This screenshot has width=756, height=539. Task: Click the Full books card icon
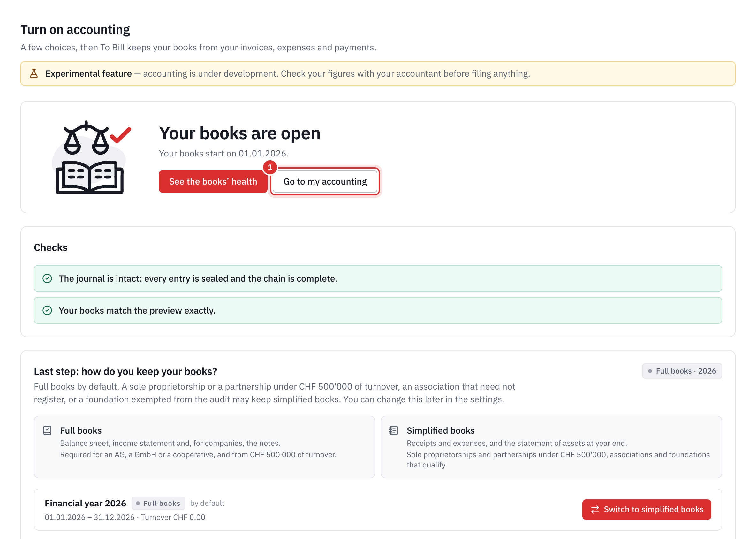tap(48, 430)
